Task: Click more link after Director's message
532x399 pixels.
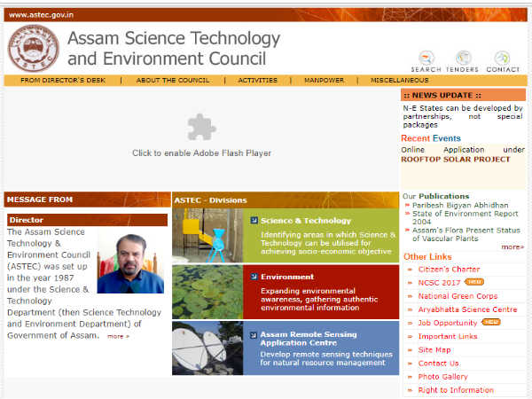Action: 118,336
